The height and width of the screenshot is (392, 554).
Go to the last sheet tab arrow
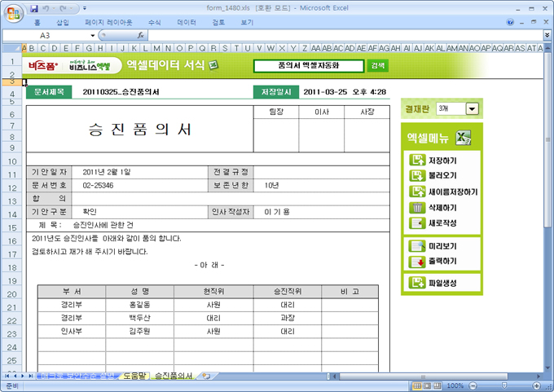coord(30,376)
